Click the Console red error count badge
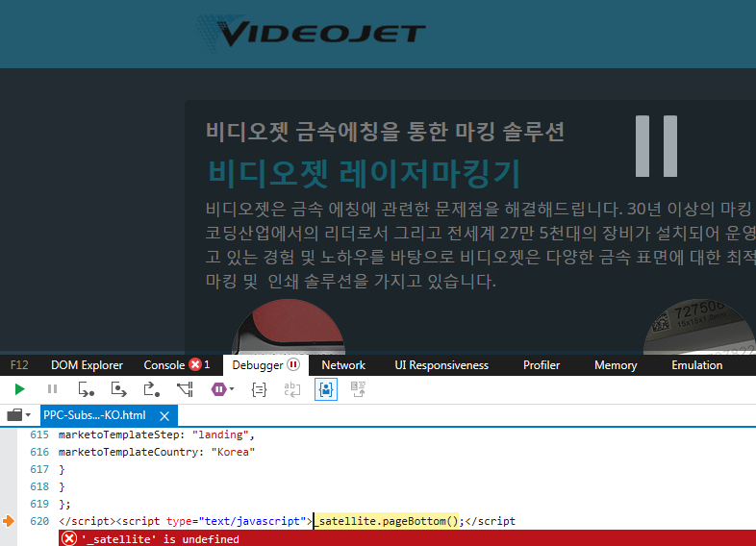Viewport: 756px width, 546px height. [x=195, y=365]
